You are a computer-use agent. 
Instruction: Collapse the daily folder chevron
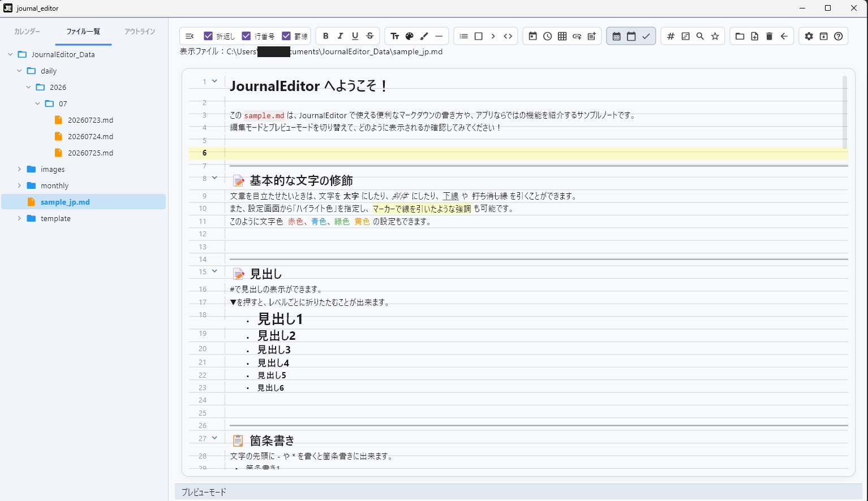[x=19, y=71]
